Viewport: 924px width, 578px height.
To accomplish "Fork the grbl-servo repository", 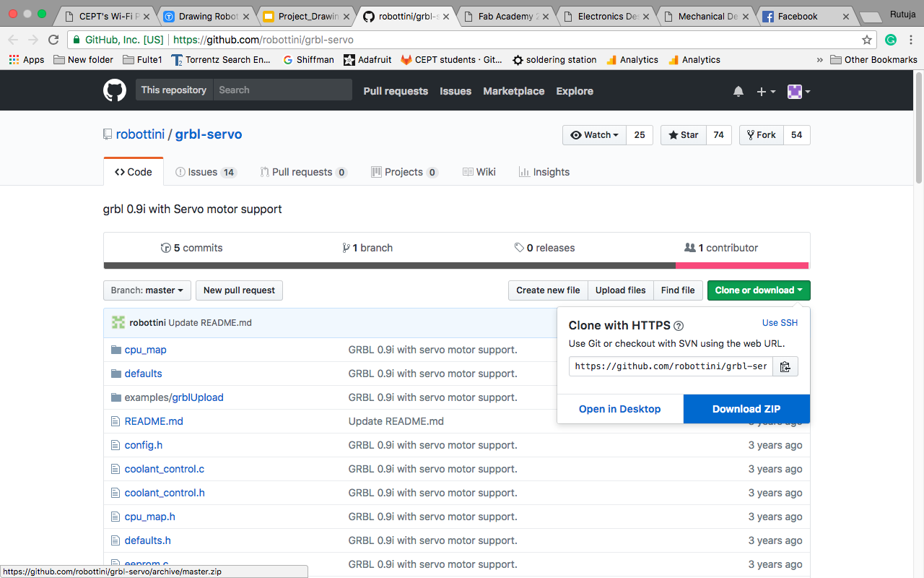I will [761, 135].
